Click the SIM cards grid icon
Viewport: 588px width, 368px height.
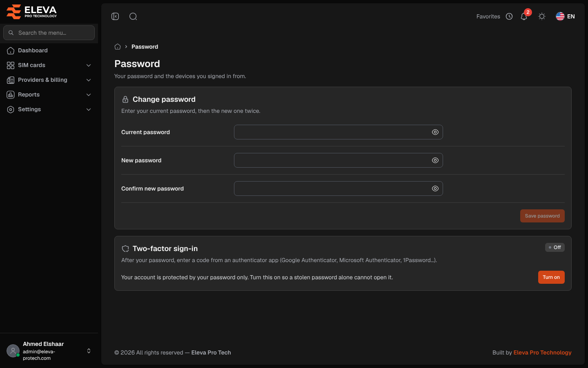point(11,65)
